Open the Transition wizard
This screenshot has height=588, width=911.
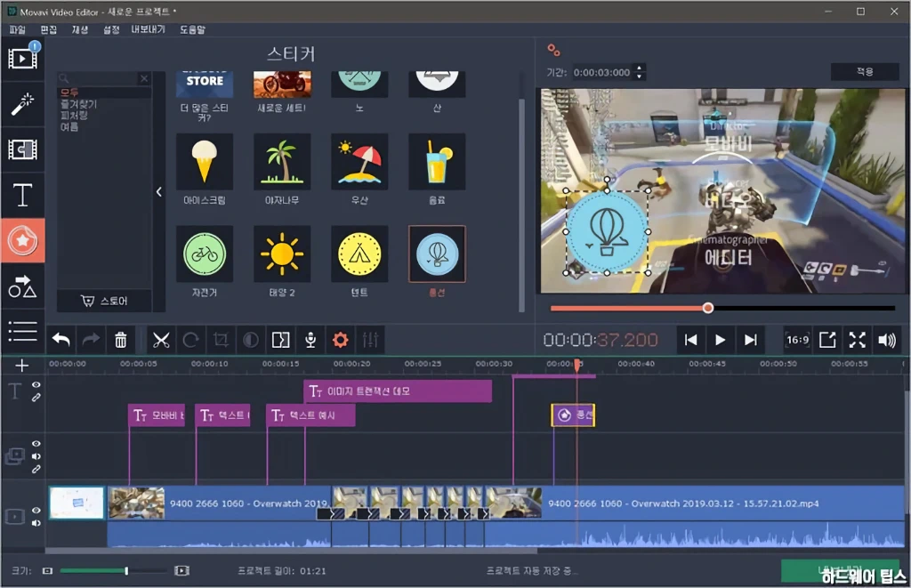pos(280,340)
